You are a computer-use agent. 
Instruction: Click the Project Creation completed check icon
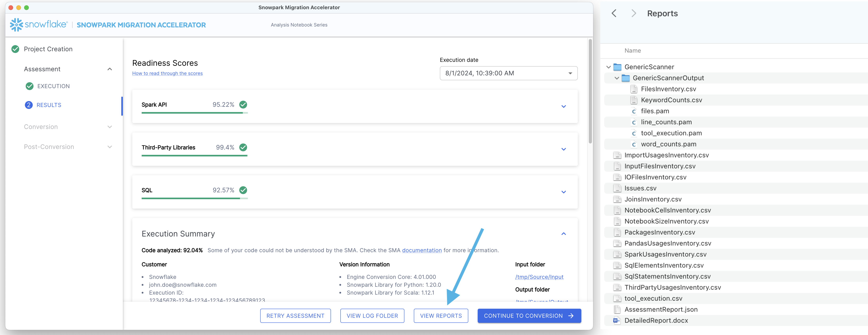(x=15, y=49)
